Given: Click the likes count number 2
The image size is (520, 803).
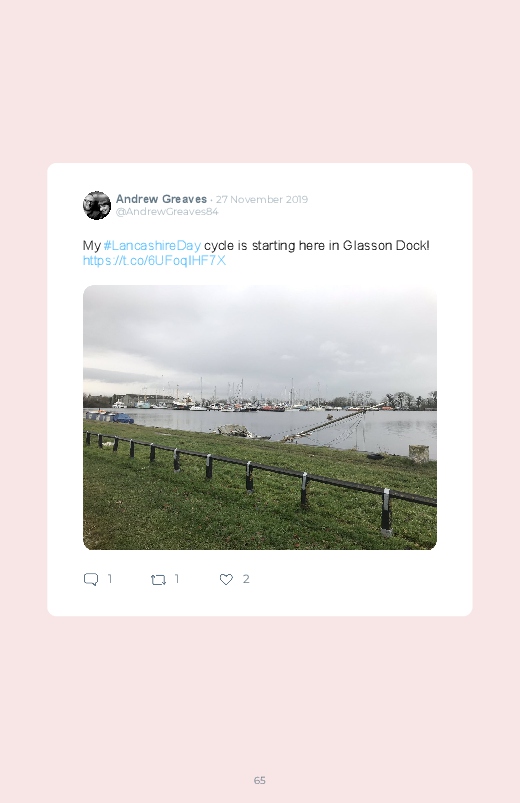Looking at the screenshot, I should click(x=246, y=579).
